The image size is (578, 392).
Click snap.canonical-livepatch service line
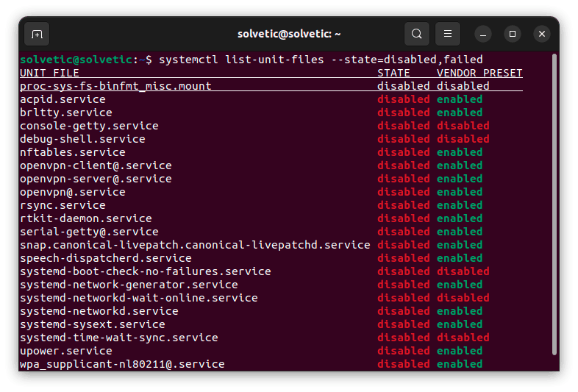tap(195, 245)
